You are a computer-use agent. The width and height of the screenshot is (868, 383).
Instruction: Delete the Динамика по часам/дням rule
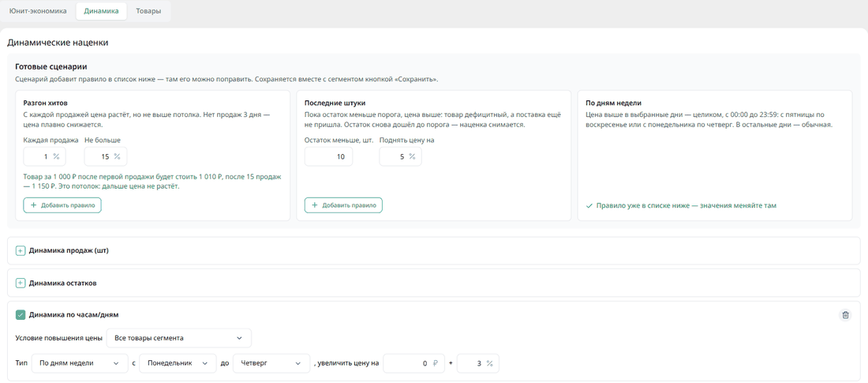(845, 315)
